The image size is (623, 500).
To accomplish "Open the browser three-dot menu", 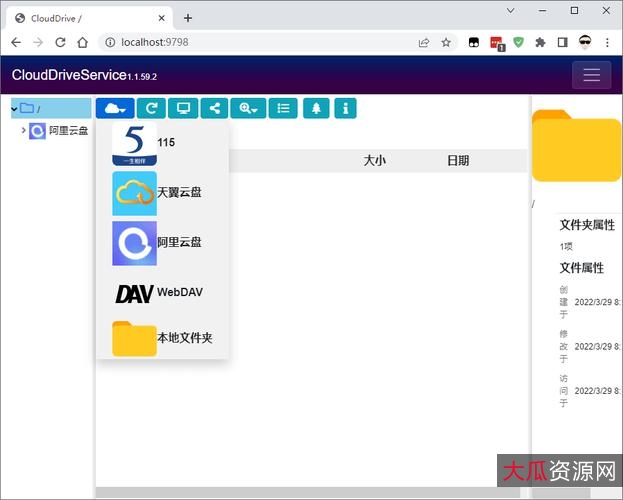I will tap(607, 42).
